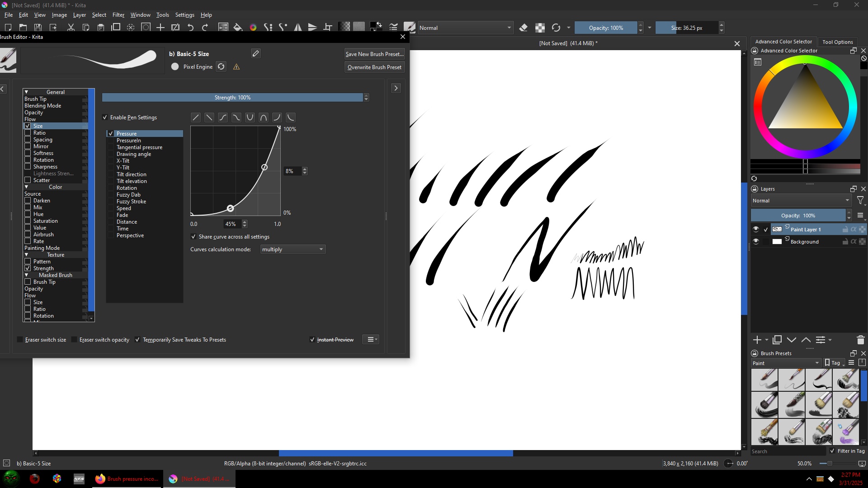Open a file via folder icon
This screenshot has height=488, width=868.
[x=23, y=28]
